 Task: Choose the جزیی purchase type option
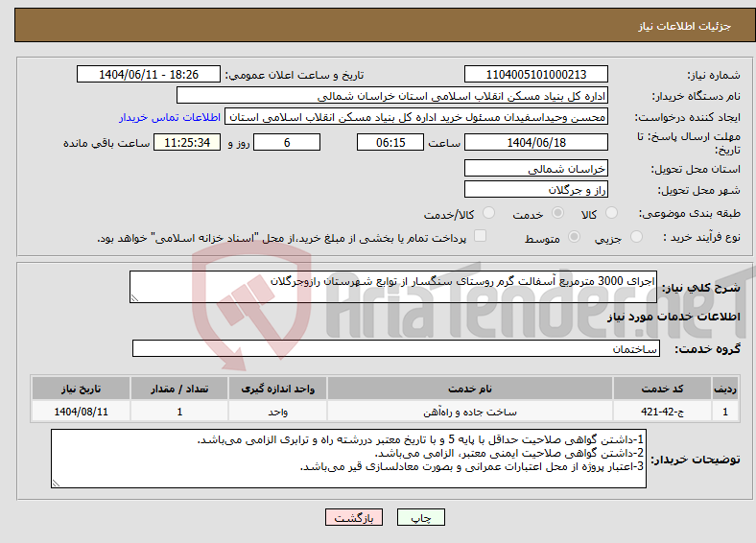(x=636, y=236)
